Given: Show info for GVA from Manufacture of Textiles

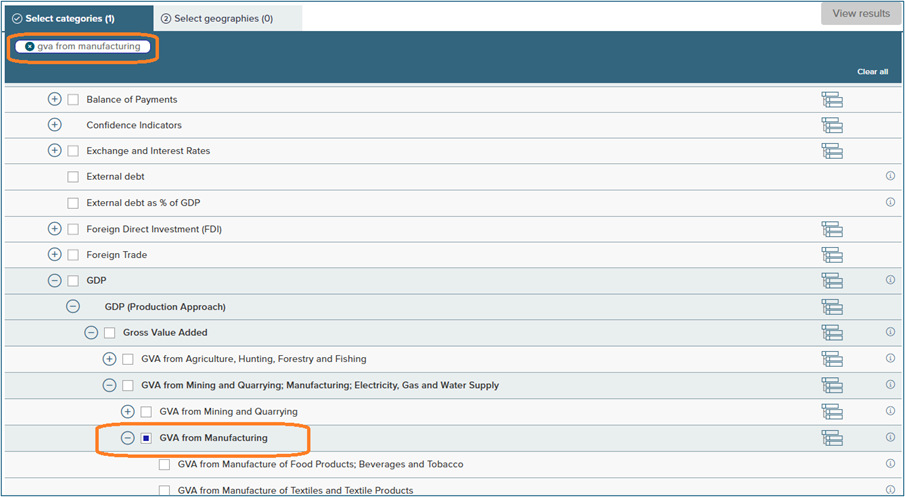Looking at the screenshot, I should point(890,489).
